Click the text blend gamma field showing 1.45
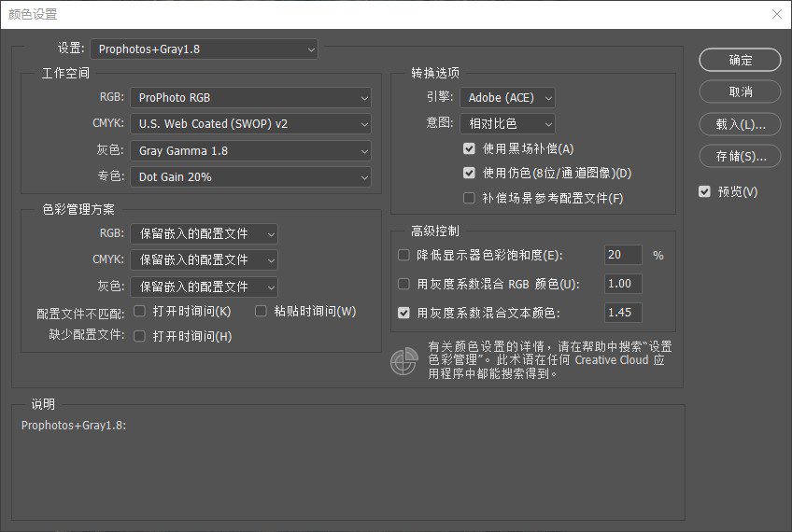The image size is (792, 532). click(623, 313)
